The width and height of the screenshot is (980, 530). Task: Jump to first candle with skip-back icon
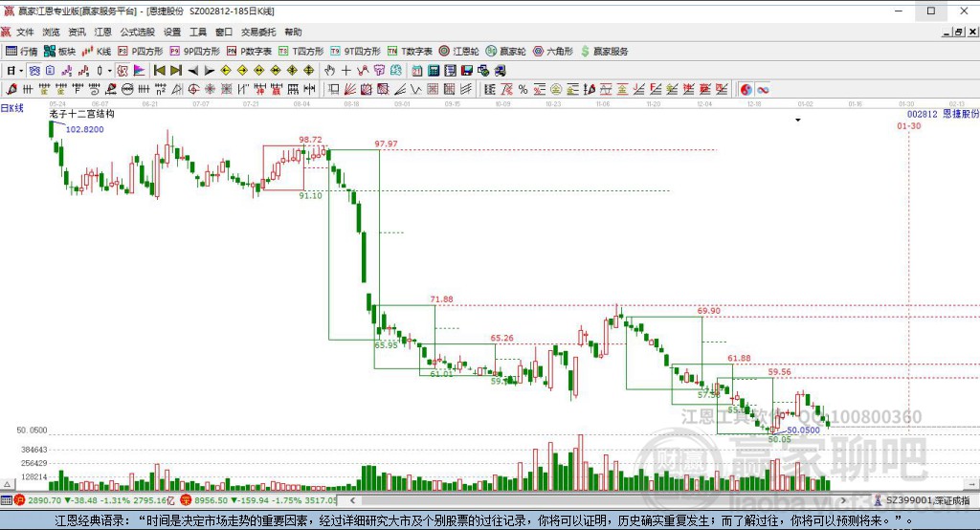160,71
